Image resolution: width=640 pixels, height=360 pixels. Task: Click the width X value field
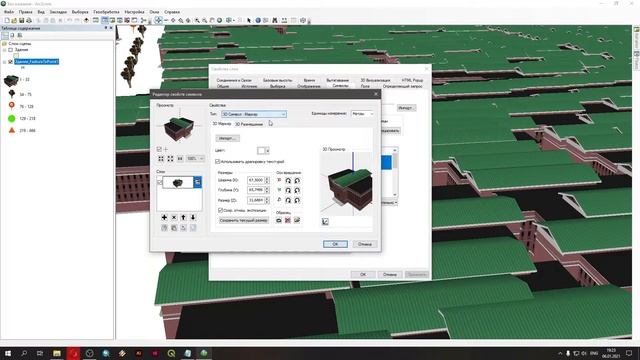[x=256, y=180]
